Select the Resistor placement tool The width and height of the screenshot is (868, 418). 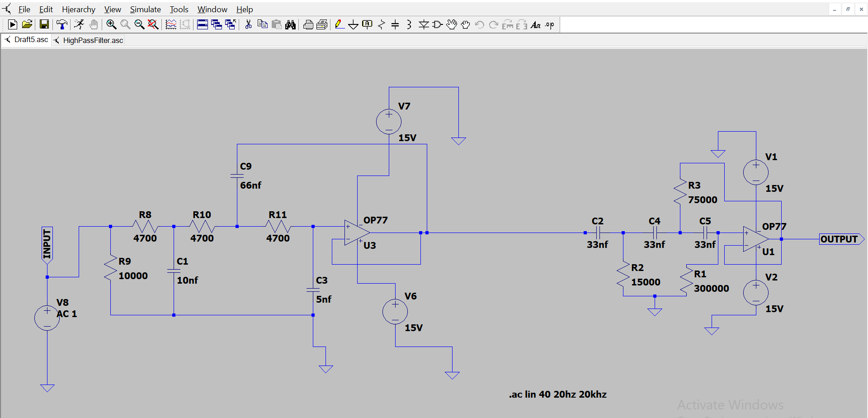(x=381, y=25)
